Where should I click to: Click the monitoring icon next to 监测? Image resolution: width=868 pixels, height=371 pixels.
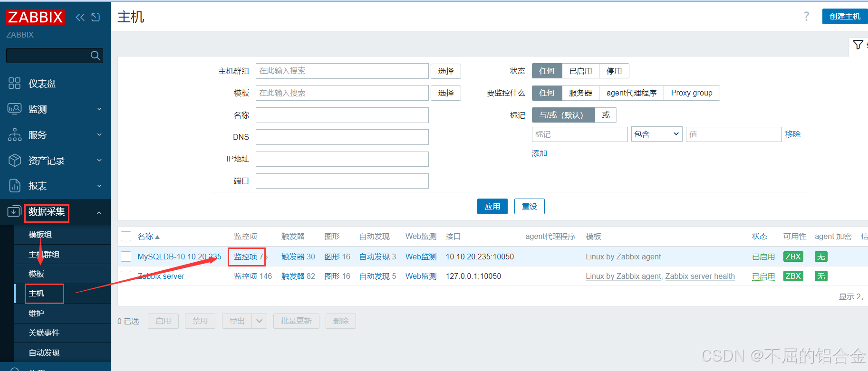pyautogui.click(x=15, y=109)
